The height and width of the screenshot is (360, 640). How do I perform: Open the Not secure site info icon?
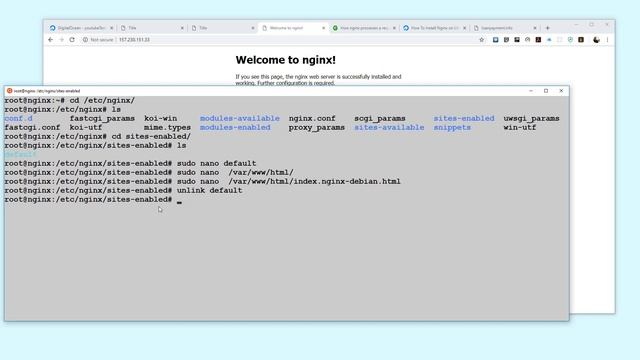[85, 40]
